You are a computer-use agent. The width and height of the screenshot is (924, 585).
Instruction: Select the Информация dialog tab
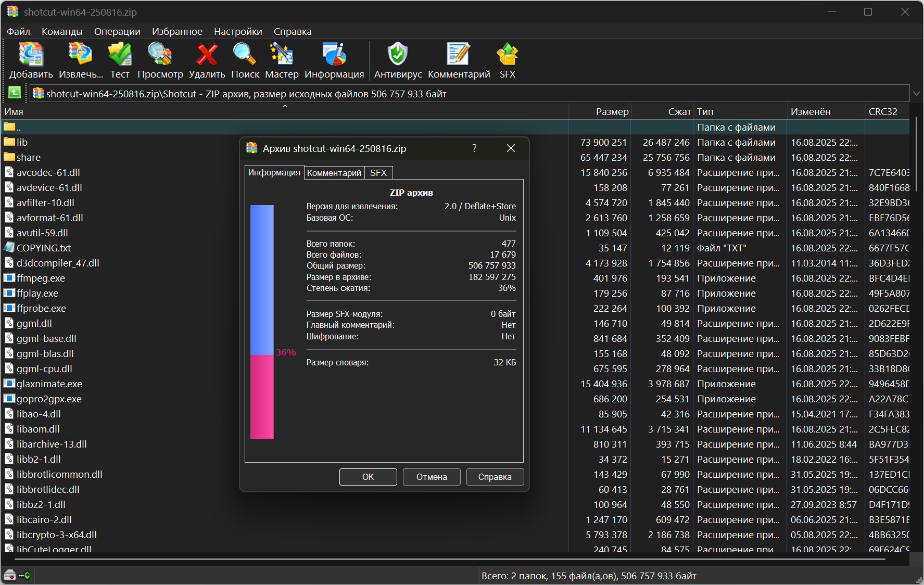[x=274, y=172]
